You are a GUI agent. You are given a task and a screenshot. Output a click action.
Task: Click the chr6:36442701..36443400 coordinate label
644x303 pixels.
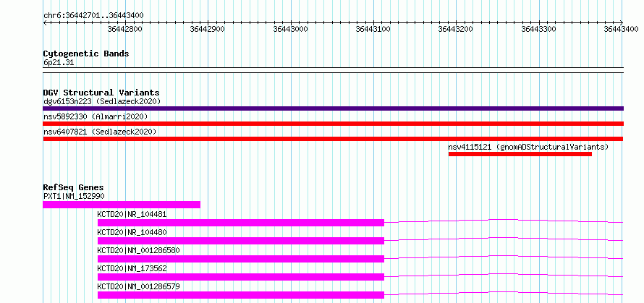(93, 16)
